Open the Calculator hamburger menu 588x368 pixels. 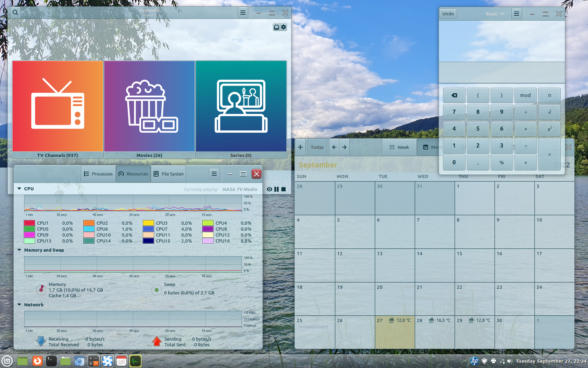(516, 14)
